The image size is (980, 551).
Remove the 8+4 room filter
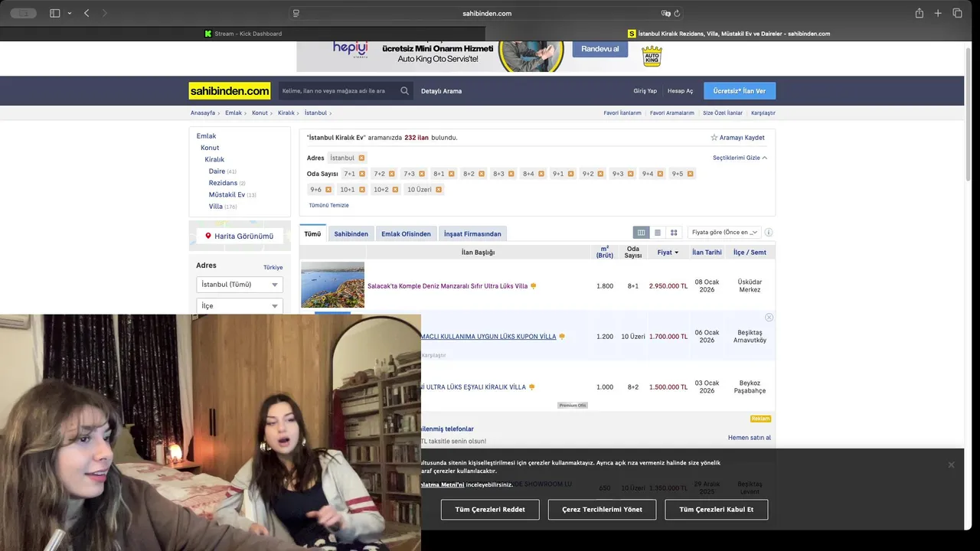point(541,174)
